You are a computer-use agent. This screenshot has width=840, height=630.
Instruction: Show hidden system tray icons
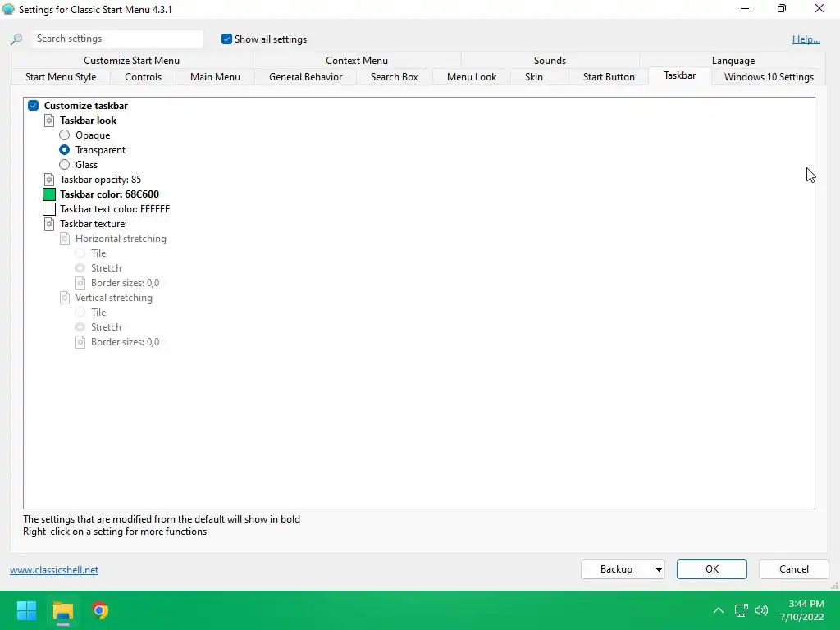pos(719,610)
